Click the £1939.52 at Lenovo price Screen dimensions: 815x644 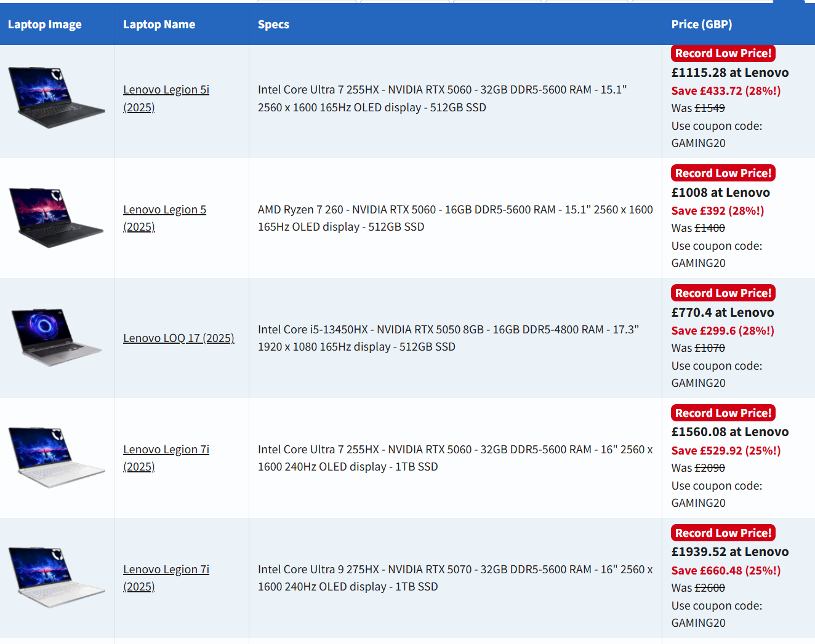tap(730, 552)
